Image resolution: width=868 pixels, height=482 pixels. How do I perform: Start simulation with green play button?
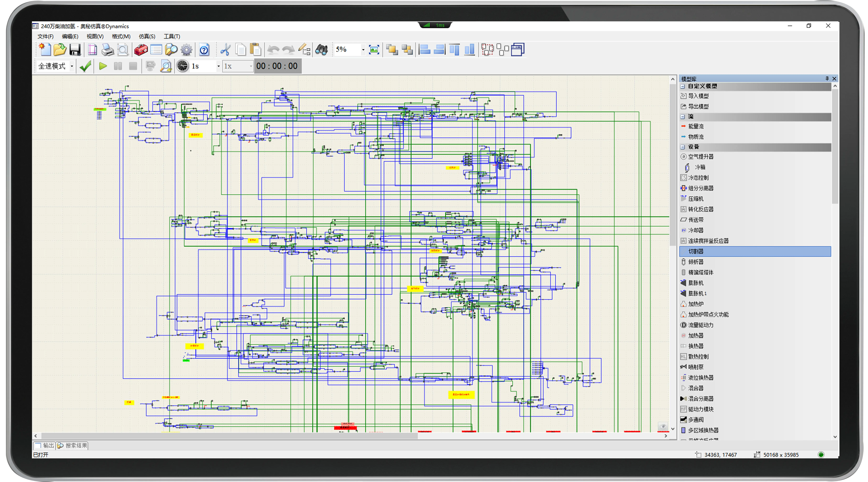click(x=103, y=66)
